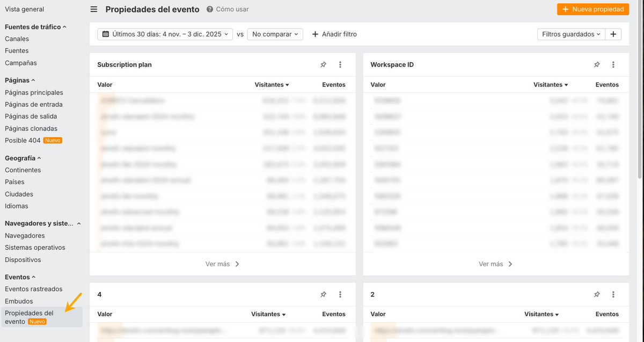Open options menu of card titled 4
Screen dimensions: 644x342
(340, 294)
